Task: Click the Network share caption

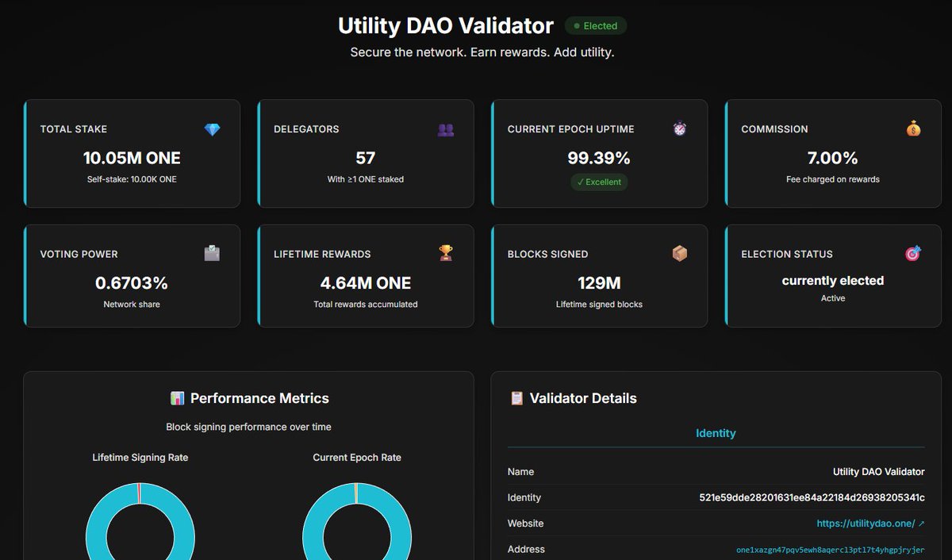Action: [132, 305]
